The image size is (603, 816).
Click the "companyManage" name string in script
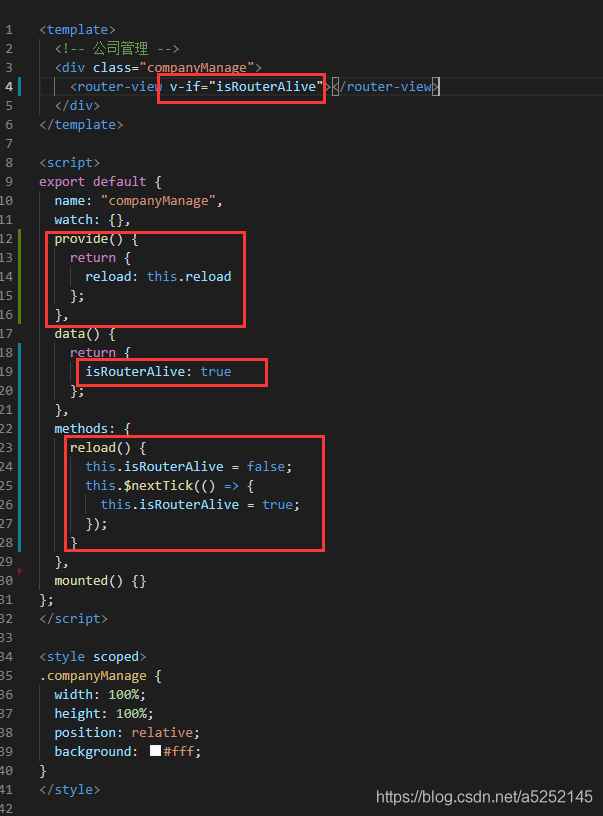[159, 201]
